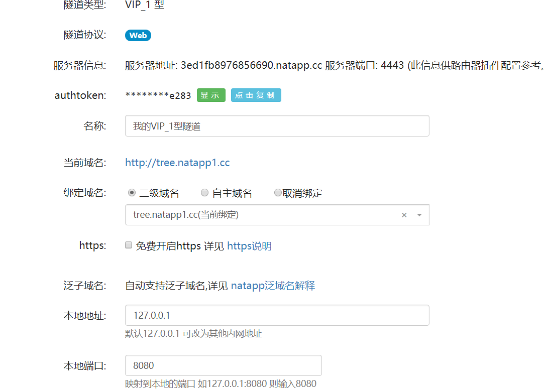Enable the 免费开启https checkbox
Screen dimensions: 544x392
[129, 245]
